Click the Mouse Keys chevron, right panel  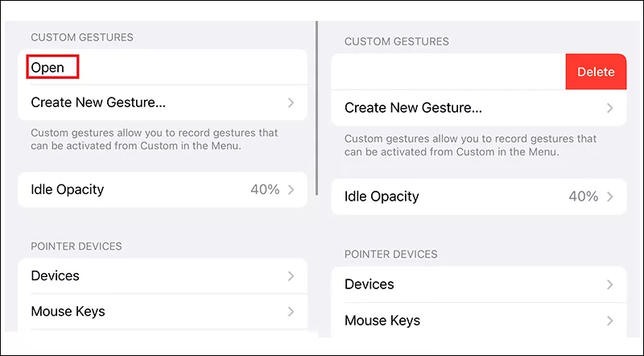pyautogui.click(x=610, y=320)
